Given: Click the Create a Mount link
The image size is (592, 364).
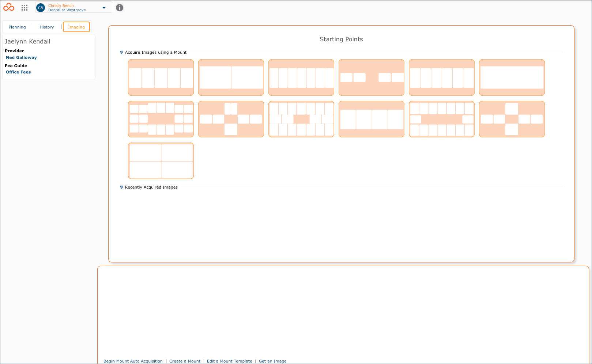Looking at the screenshot, I should (x=185, y=361).
